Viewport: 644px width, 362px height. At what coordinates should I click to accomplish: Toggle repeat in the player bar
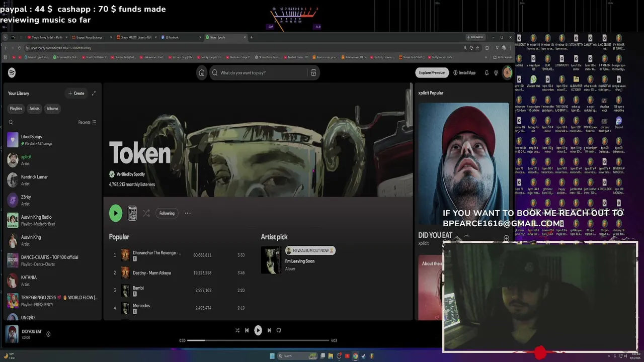(279, 330)
